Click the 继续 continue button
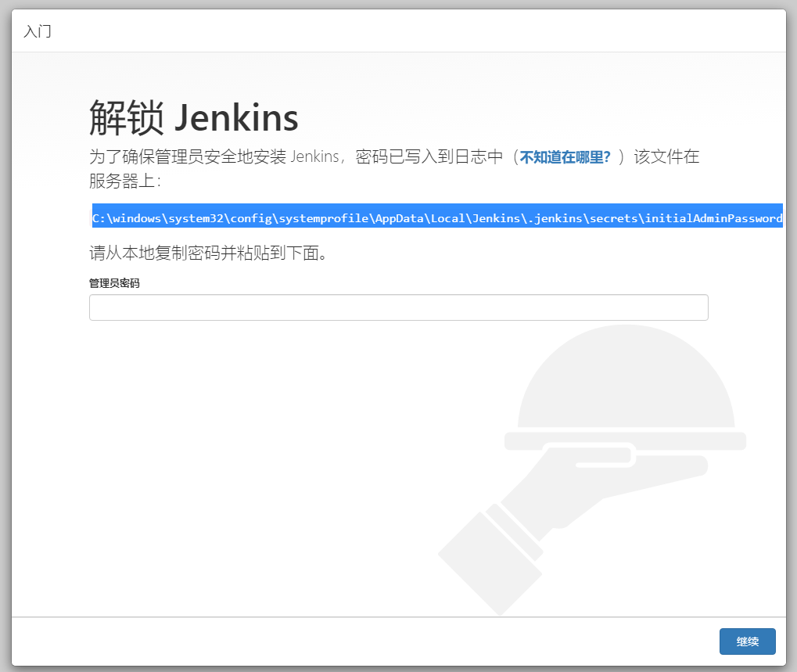The width and height of the screenshot is (797, 672). tap(747, 641)
